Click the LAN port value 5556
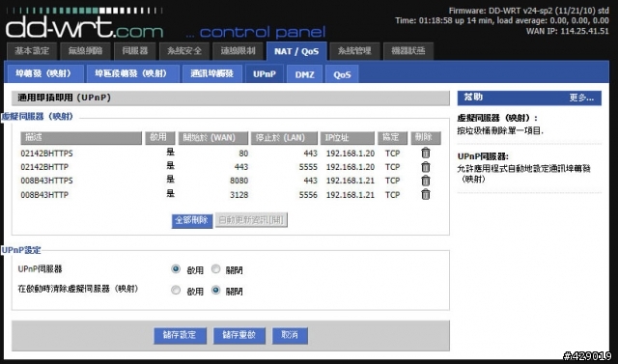 [308, 195]
